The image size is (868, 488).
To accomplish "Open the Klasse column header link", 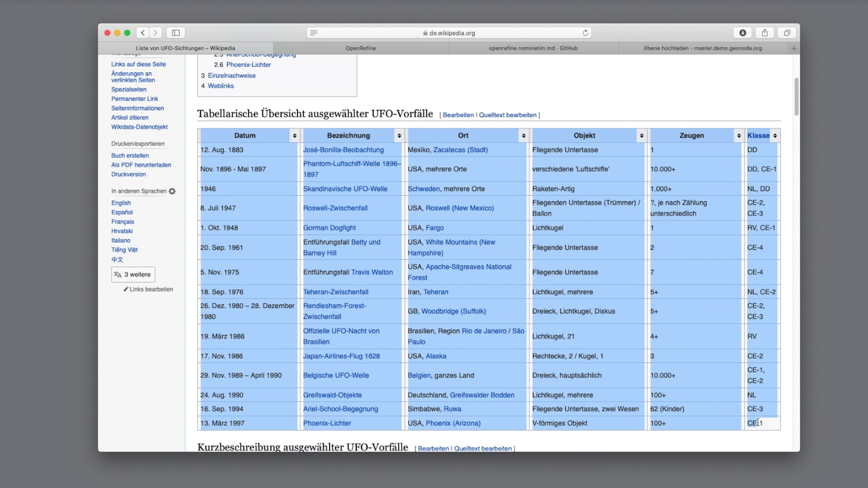I will pyautogui.click(x=758, y=136).
